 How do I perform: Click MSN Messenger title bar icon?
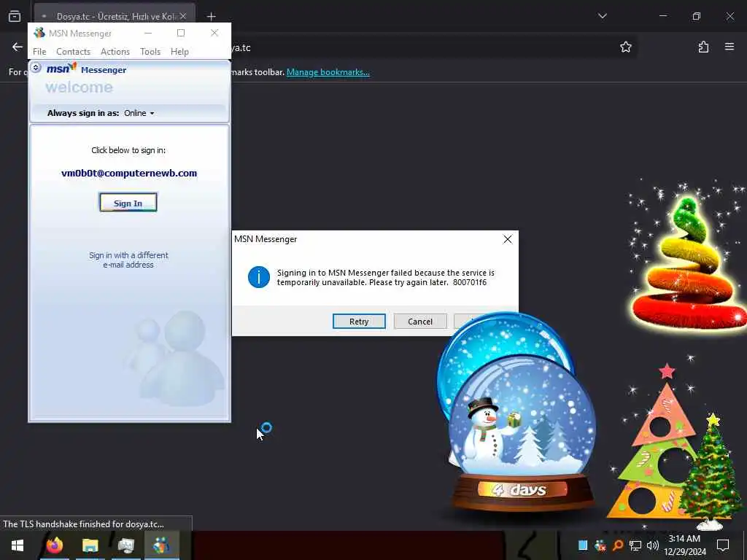(39, 33)
